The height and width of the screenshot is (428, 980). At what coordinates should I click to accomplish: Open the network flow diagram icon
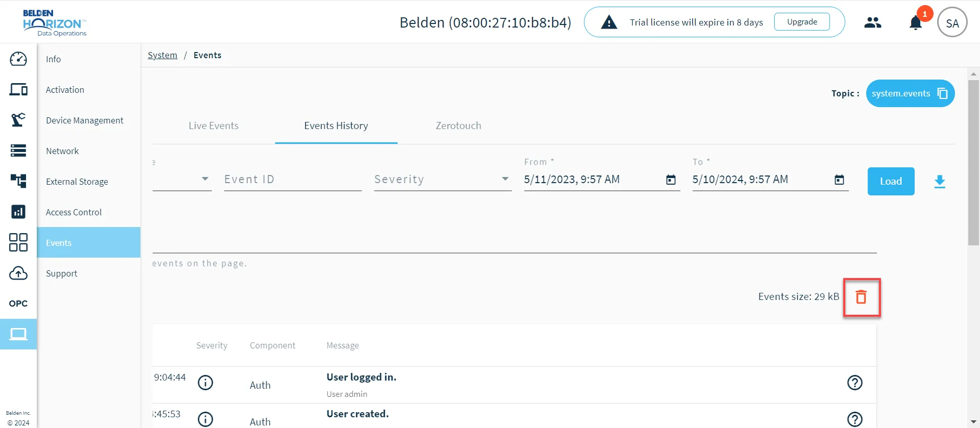[18, 181]
